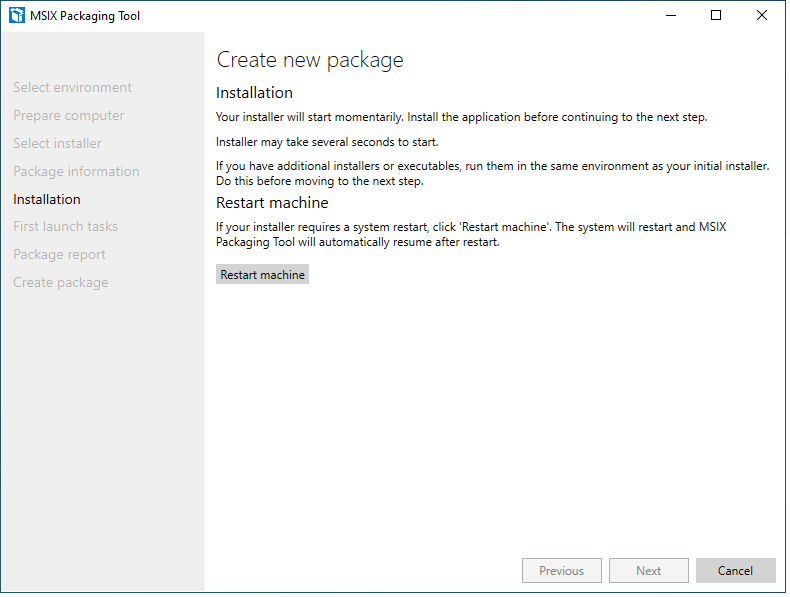The height and width of the screenshot is (597, 790).
Task: Click the 'Installation' section heading in content
Action: pos(255,94)
